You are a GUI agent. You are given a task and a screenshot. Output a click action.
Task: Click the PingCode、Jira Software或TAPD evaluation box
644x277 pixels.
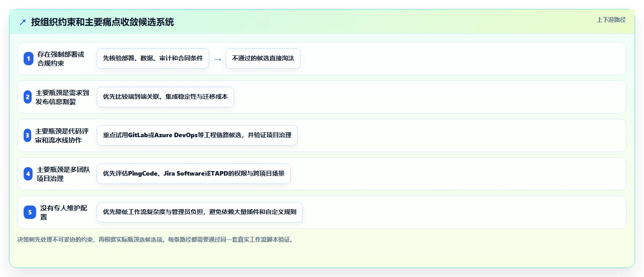click(x=194, y=174)
